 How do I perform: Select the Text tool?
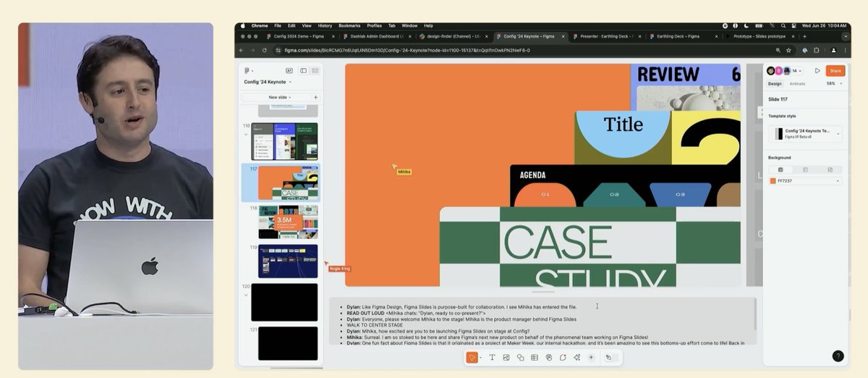pyautogui.click(x=493, y=357)
